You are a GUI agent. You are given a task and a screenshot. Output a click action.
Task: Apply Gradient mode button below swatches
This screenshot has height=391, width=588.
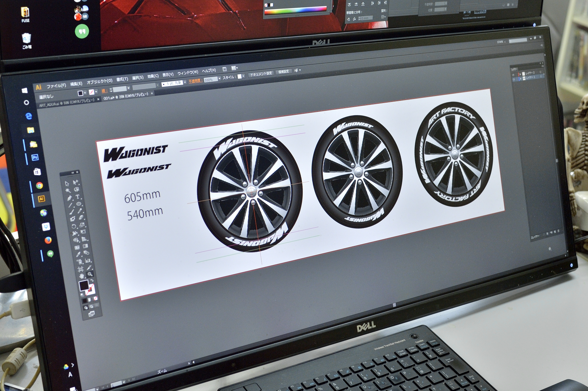point(90,299)
